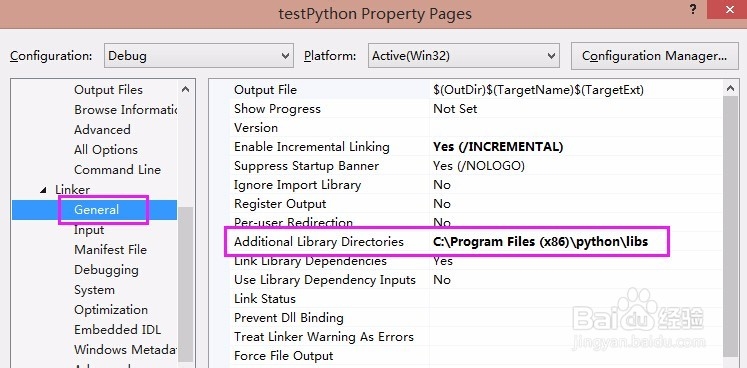Select Windows Metadata under Linker
This screenshot has height=368, width=747.
click(x=125, y=350)
